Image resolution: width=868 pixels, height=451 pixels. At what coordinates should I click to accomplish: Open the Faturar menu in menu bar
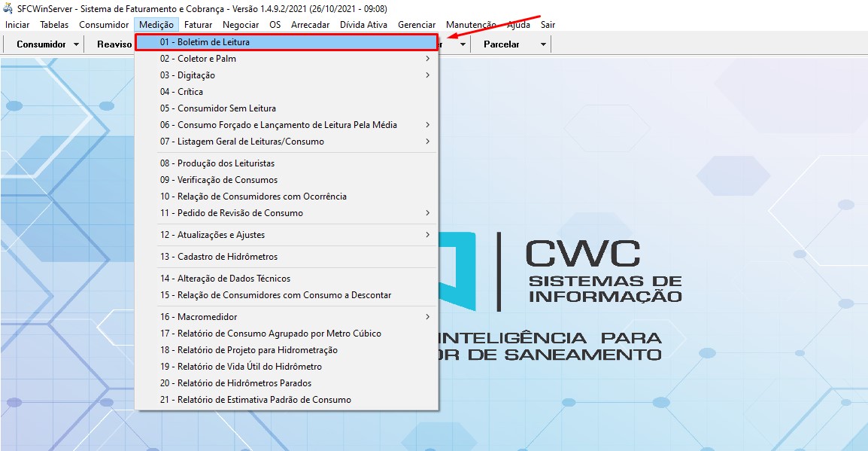(x=198, y=25)
